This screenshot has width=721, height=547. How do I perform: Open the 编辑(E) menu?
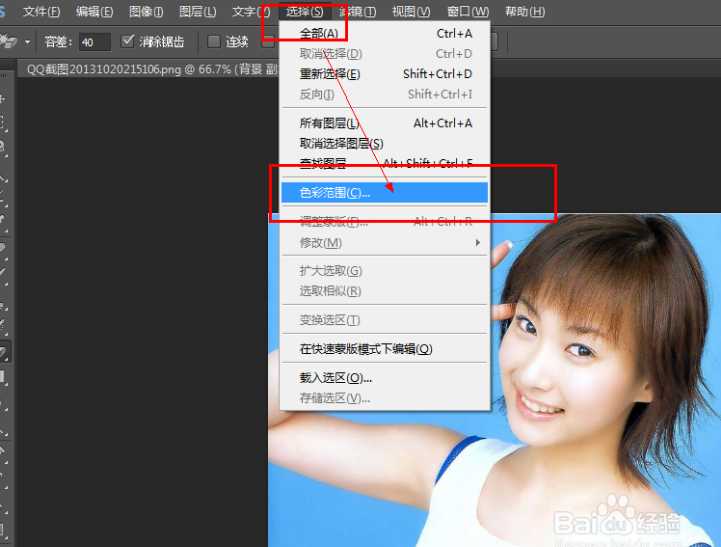coord(94,11)
